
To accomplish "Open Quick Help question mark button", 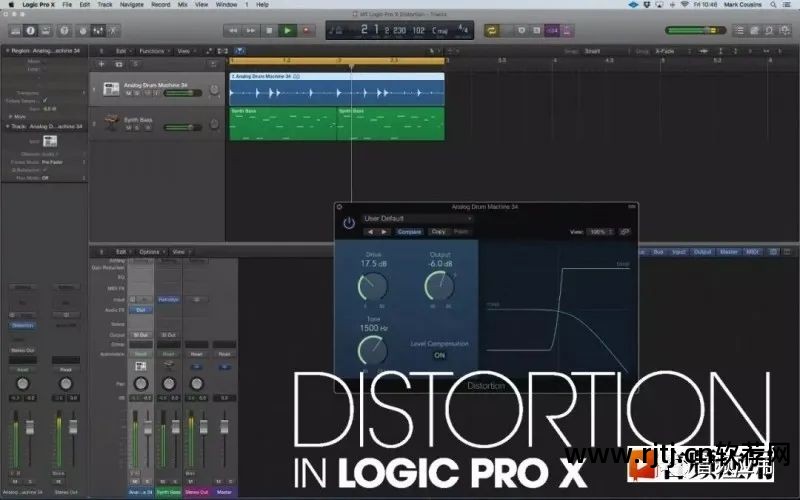I will pyautogui.click(x=64, y=31).
